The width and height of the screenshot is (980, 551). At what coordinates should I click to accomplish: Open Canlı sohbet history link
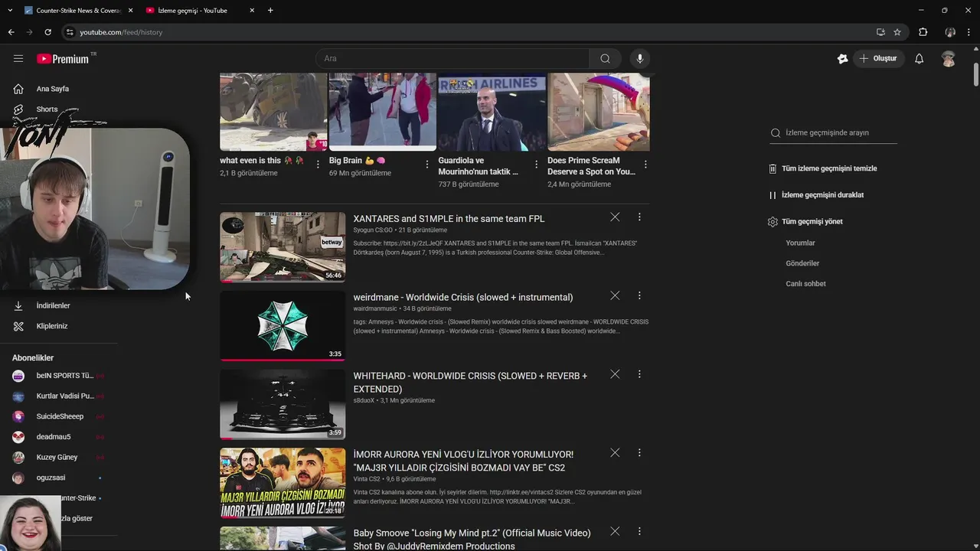pyautogui.click(x=805, y=284)
